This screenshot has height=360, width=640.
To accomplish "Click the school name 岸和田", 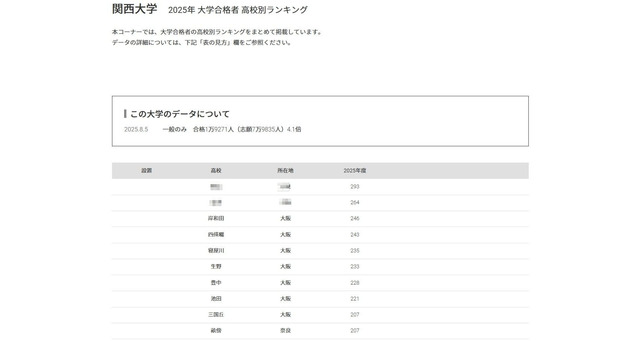I will [216, 218].
